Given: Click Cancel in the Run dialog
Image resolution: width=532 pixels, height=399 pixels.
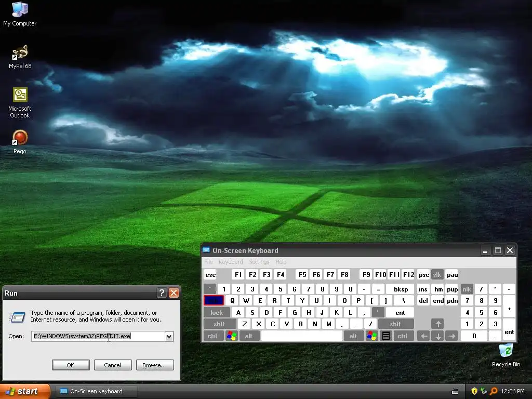Looking at the screenshot, I should 113,365.
